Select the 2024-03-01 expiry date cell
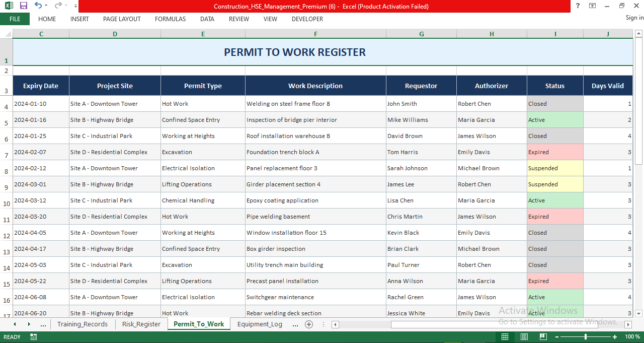Screen dimensions: 644x343 [x=41, y=184]
